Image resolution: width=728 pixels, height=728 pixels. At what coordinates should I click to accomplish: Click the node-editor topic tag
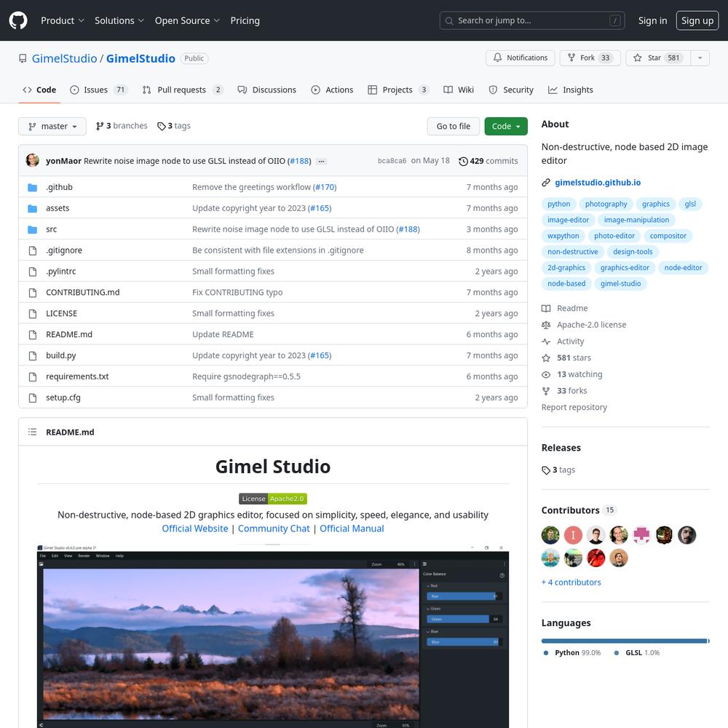coord(683,267)
